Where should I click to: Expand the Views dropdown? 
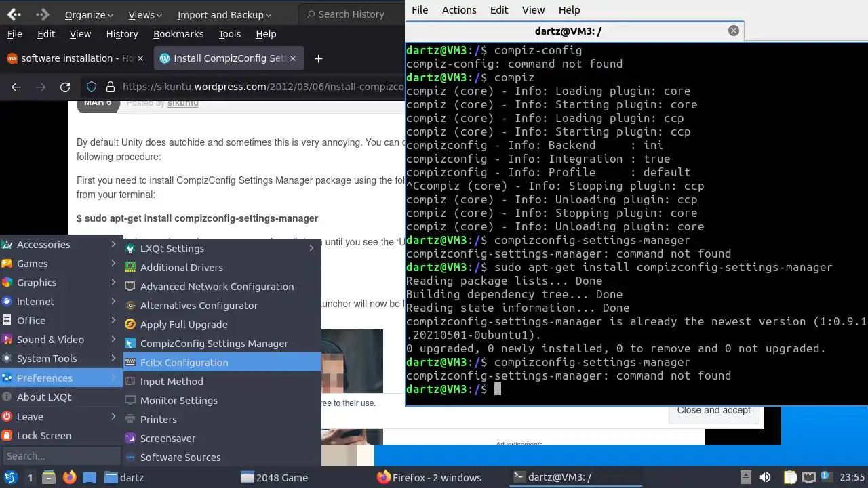tap(145, 14)
